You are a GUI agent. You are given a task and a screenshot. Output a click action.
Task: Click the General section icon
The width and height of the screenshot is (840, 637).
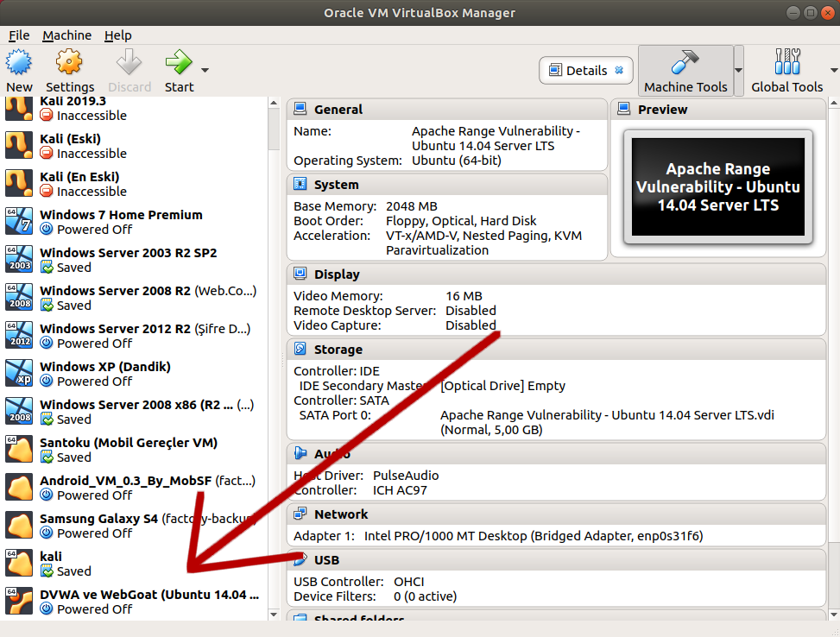pos(300,109)
